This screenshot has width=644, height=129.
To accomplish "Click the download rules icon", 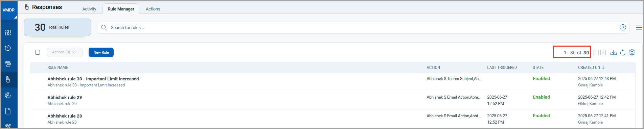I will tap(613, 52).
